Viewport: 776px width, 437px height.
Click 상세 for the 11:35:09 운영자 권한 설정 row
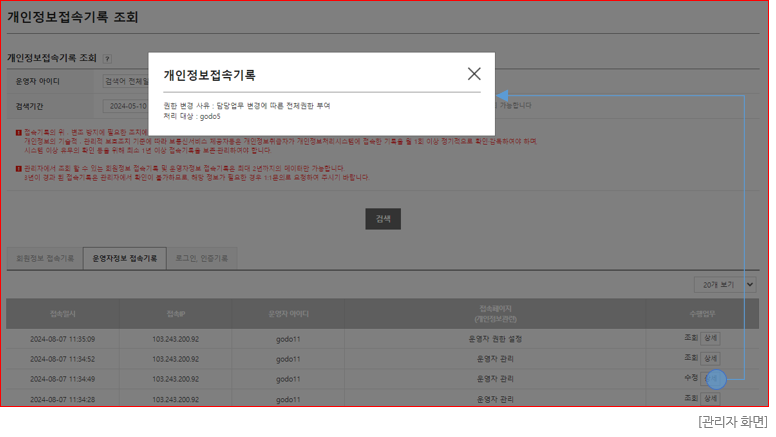[710, 338]
